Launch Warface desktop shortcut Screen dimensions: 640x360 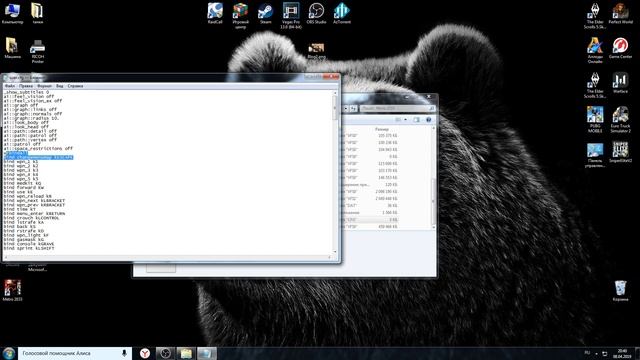(620, 83)
